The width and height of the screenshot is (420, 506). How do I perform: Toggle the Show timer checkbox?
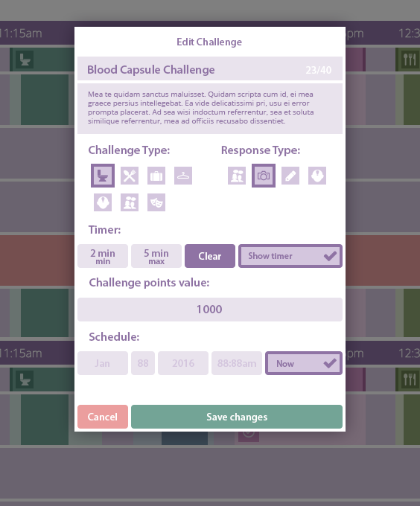coord(290,256)
